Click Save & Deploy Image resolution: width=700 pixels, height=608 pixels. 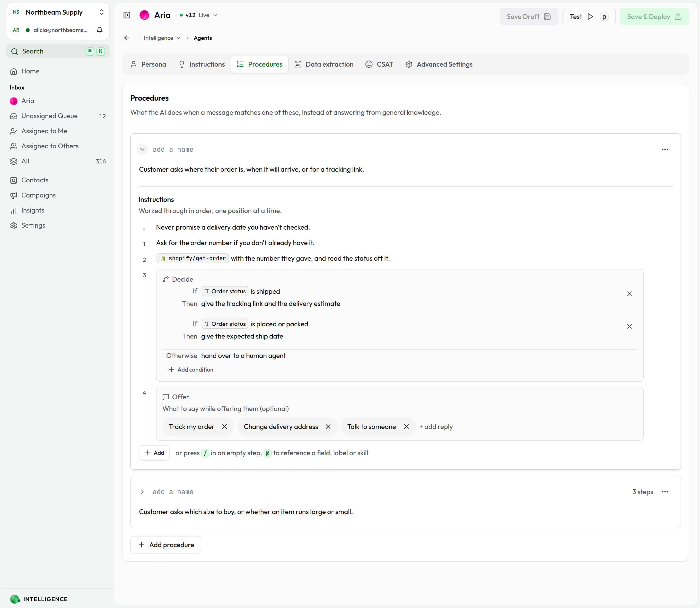click(x=654, y=17)
